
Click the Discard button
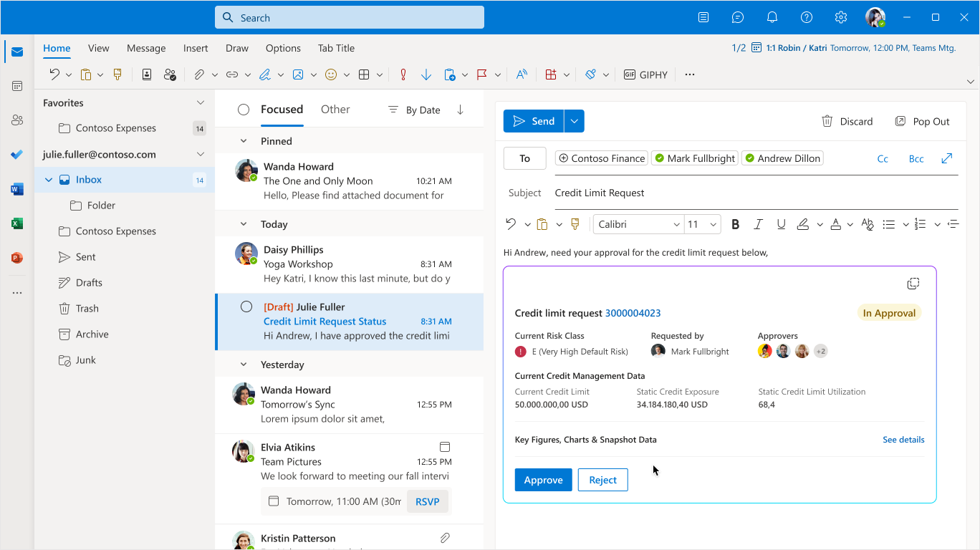[x=847, y=121]
